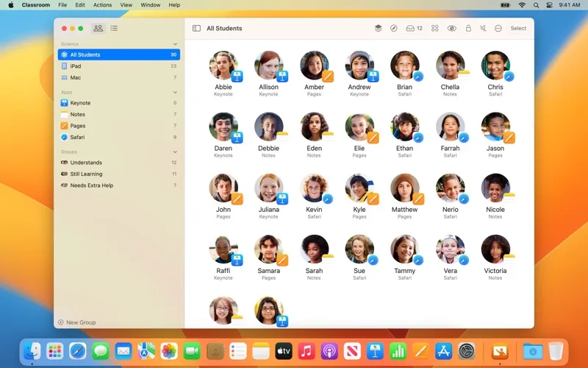Open the Needs Extra Help group
The width and height of the screenshot is (588, 368).
pyautogui.click(x=119, y=185)
